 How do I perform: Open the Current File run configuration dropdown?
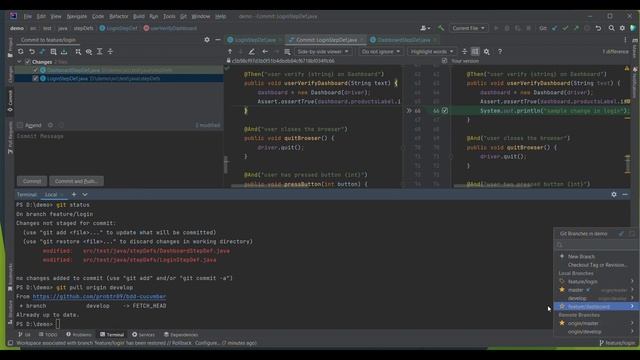pos(468,28)
